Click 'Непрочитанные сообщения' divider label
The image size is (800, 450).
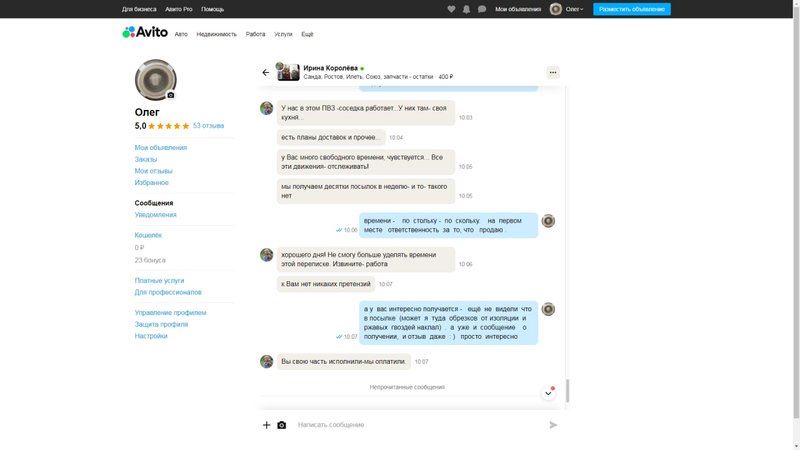click(x=407, y=387)
